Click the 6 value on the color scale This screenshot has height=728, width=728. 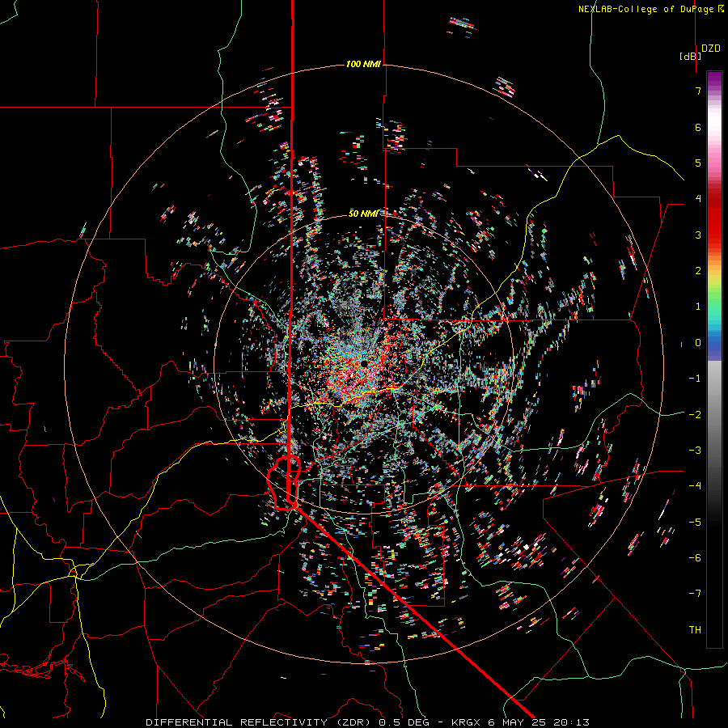(698, 127)
